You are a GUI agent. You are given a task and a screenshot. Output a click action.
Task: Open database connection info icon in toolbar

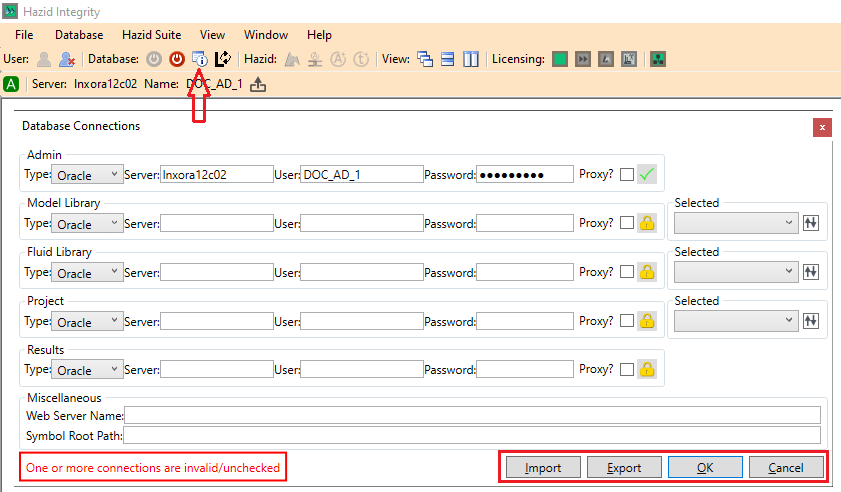point(199,59)
